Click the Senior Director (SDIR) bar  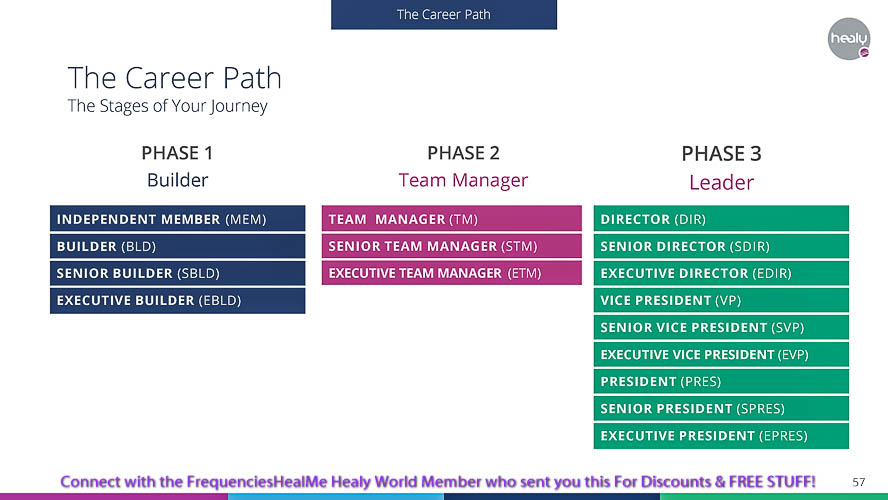[721, 246]
